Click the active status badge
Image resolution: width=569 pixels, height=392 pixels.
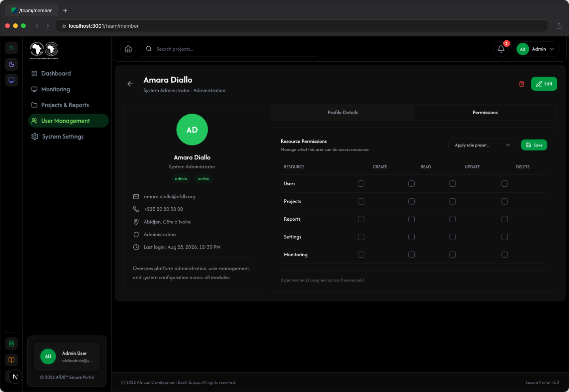[x=203, y=179]
